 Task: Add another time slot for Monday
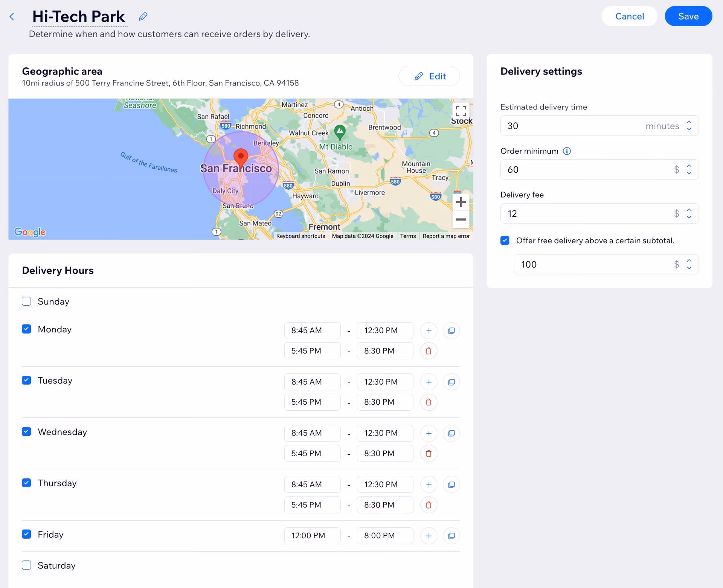tap(429, 331)
